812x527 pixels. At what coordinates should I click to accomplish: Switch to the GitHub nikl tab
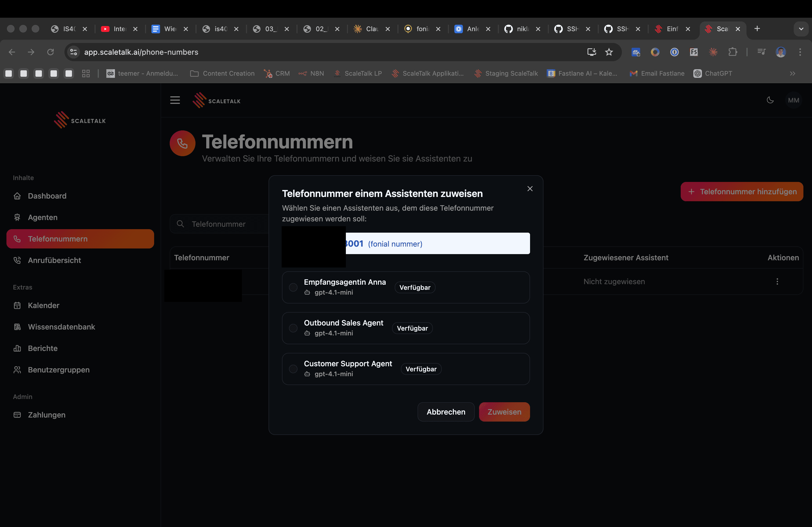pyautogui.click(x=522, y=29)
